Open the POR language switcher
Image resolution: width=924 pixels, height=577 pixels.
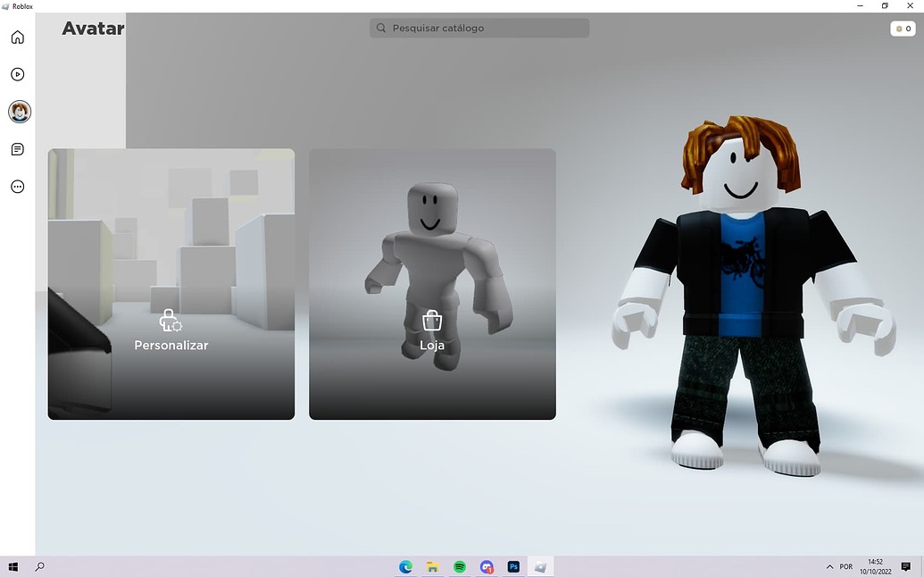tap(845, 566)
